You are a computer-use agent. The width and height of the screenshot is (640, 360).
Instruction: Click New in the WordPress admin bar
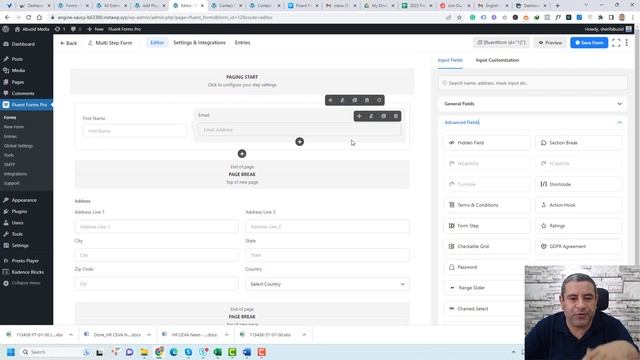coord(96,29)
